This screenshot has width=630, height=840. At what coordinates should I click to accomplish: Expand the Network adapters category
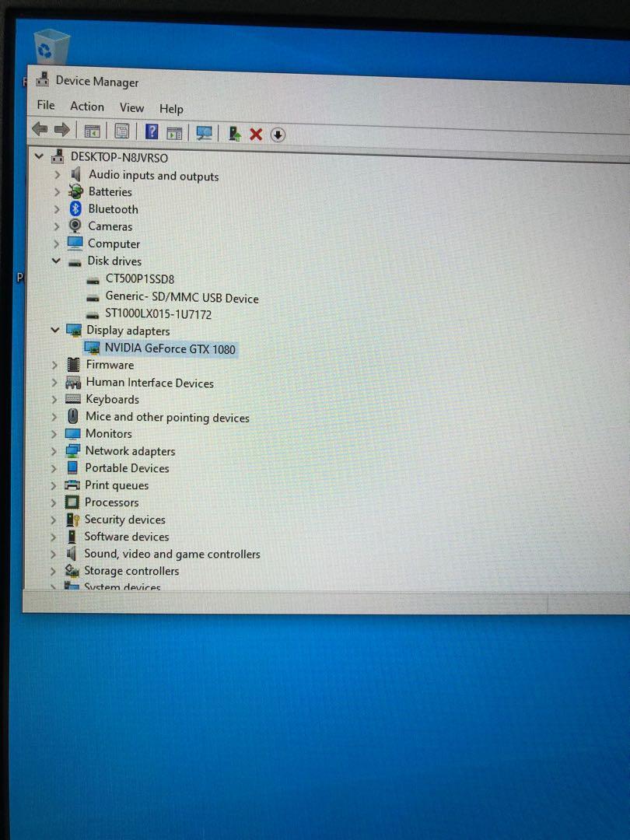(54, 451)
